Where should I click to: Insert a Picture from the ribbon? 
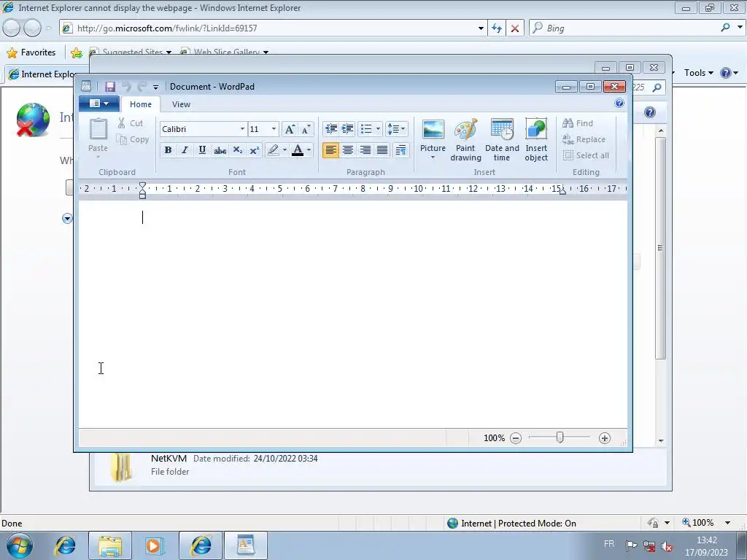tap(433, 139)
